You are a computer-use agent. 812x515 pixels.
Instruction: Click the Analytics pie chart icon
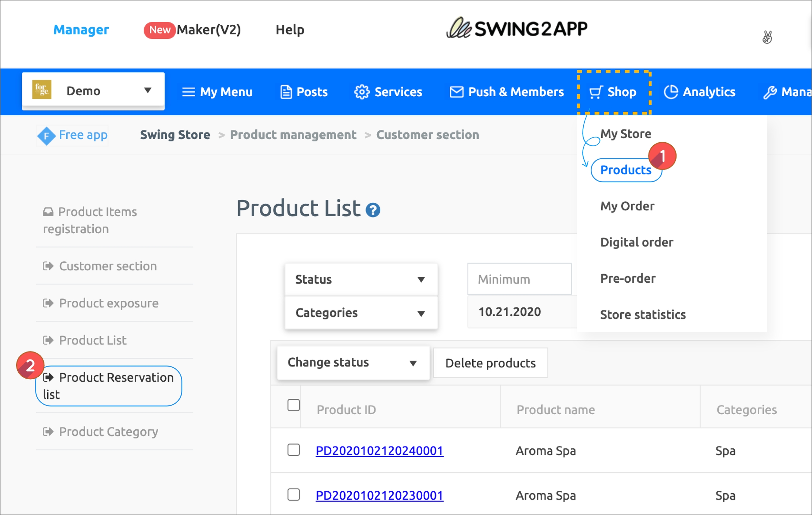point(671,92)
